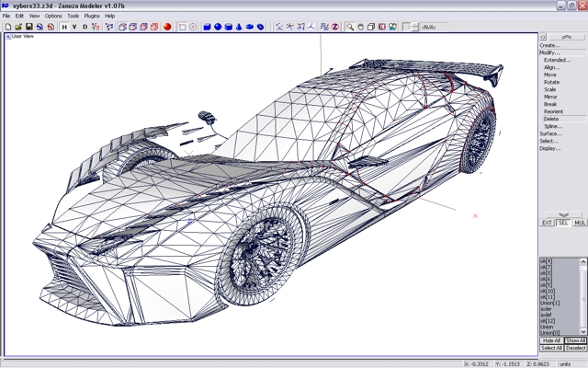The image size is (588, 368).
Task: Click the Save floppy disk icon
Action: coord(28,27)
